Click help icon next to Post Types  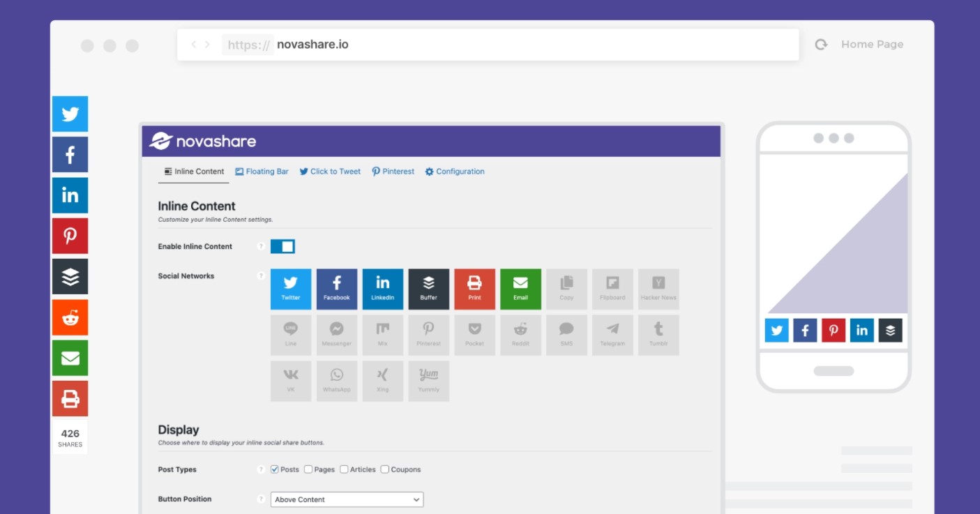click(x=261, y=469)
